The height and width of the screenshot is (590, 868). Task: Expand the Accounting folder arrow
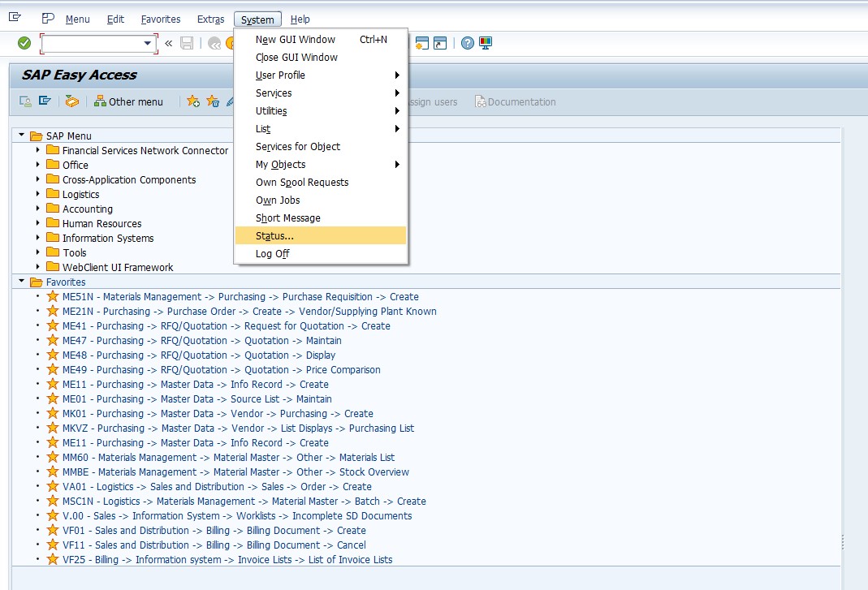[x=37, y=208]
